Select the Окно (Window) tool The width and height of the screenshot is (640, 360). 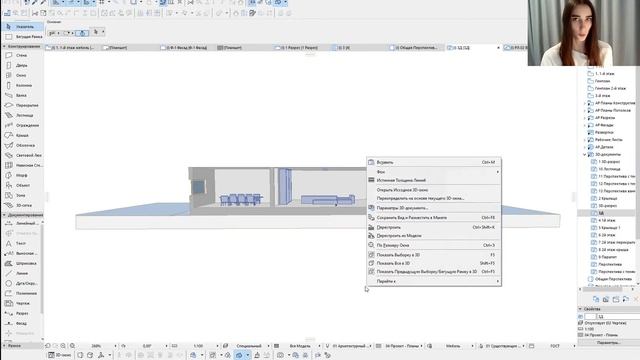click(x=22, y=75)
